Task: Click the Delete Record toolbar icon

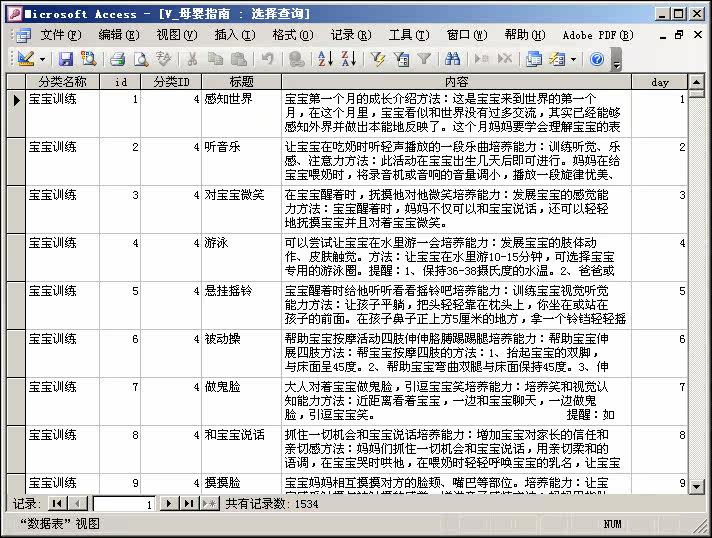Action: 504,59
